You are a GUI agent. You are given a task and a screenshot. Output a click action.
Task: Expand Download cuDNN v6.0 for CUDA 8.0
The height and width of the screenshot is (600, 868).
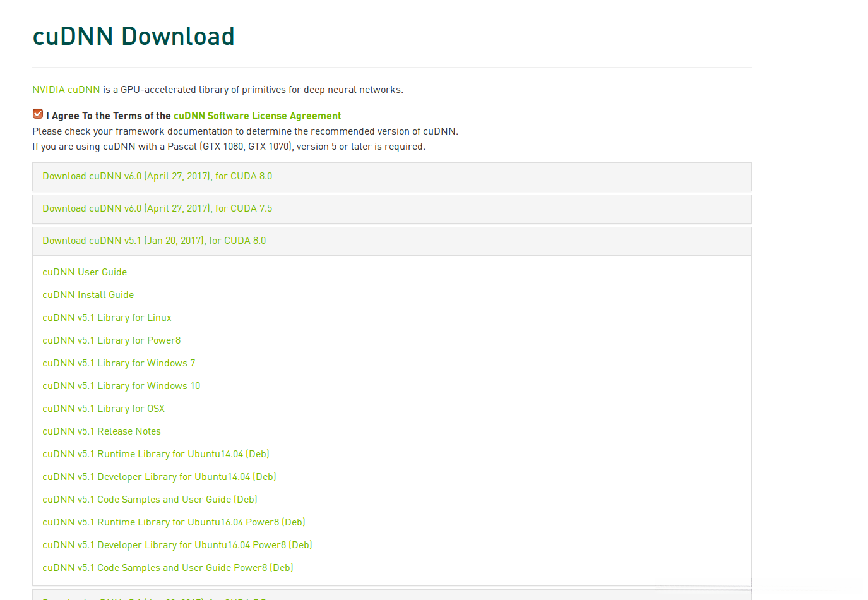[157, 176]
